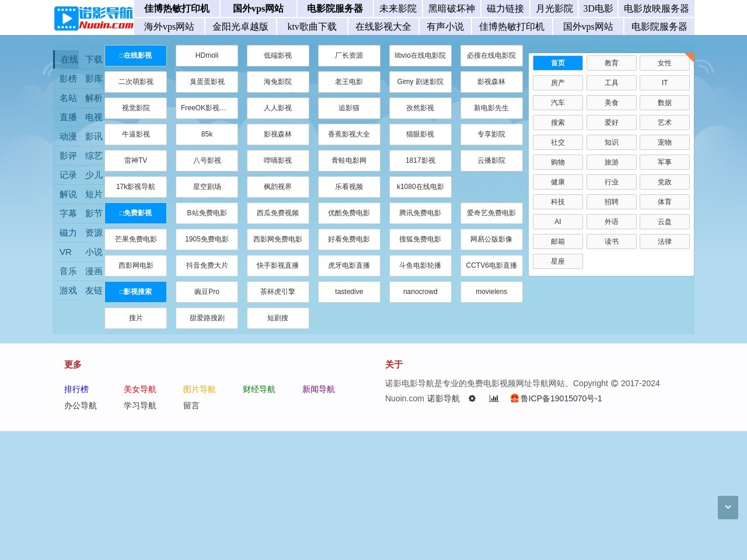
Task: Open the 排行榜 footer link
Action: 76,389
